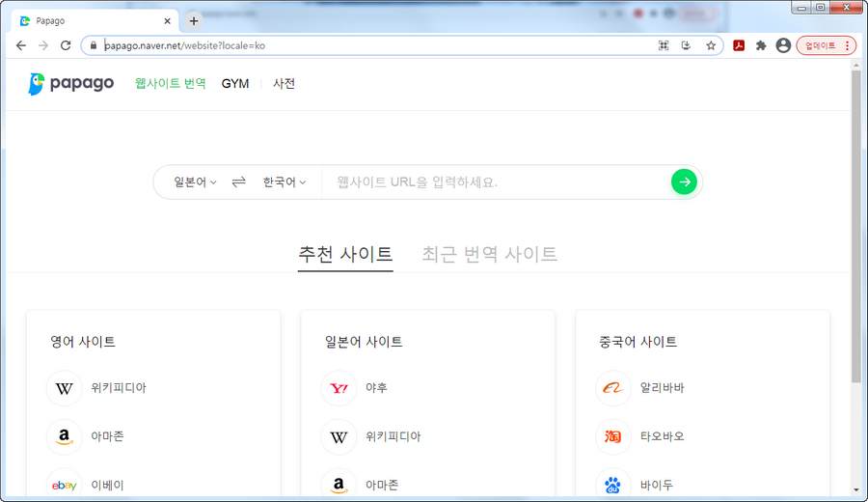
Task: Click the scrollbar down arrow
Action: tap(856, 489)
